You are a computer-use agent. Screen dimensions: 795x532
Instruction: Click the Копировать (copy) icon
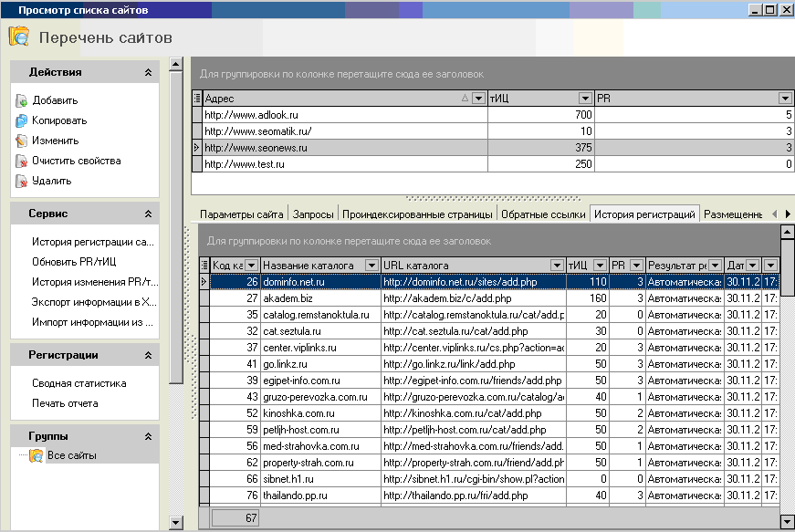click(x=21, y=120)
